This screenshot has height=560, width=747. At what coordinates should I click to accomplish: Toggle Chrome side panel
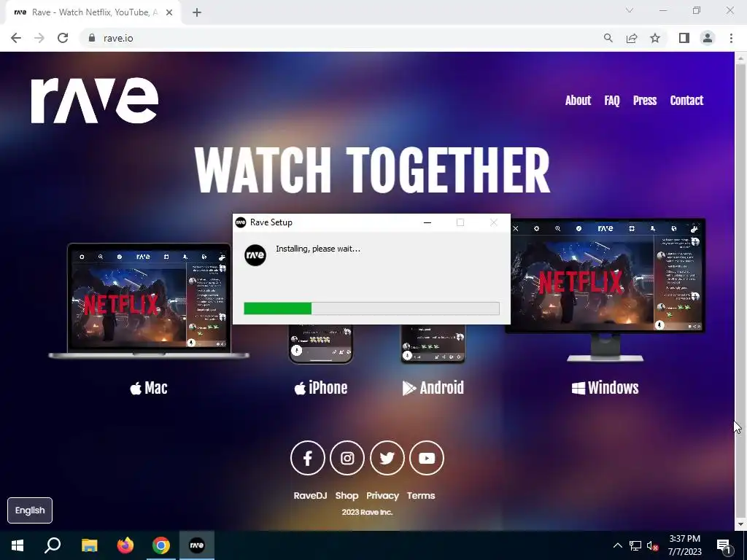[x=684, y=38]
